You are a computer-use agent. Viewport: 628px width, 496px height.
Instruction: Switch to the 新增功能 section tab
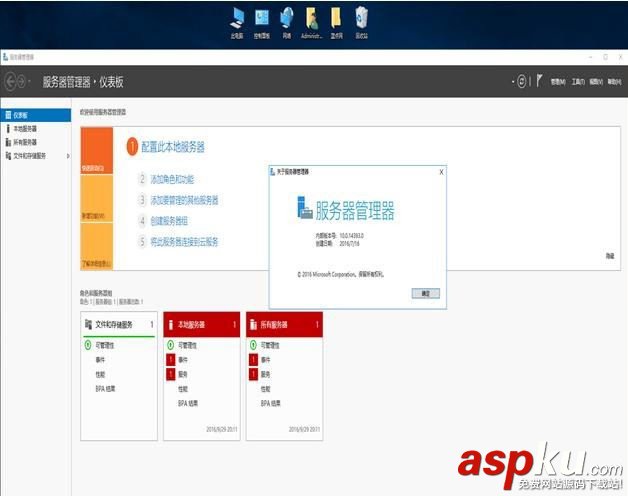97,198
